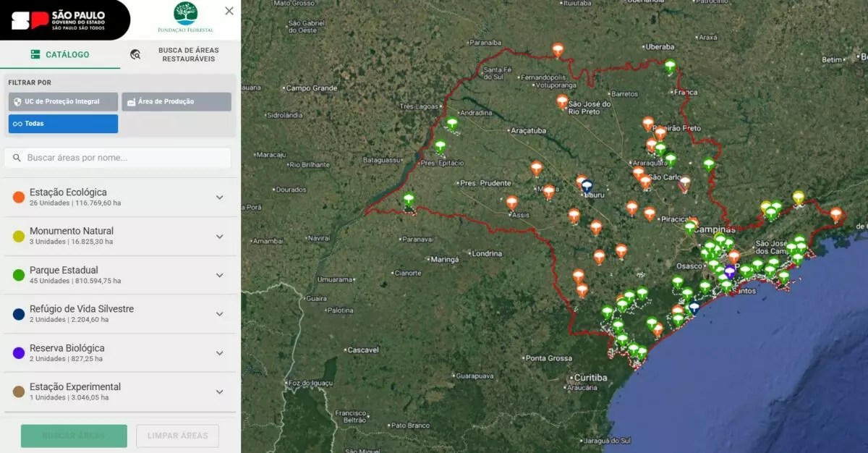Toggle UC de Proteção Integral filter
This screenshot has width=868, height=453.
[x=63, y=102]
